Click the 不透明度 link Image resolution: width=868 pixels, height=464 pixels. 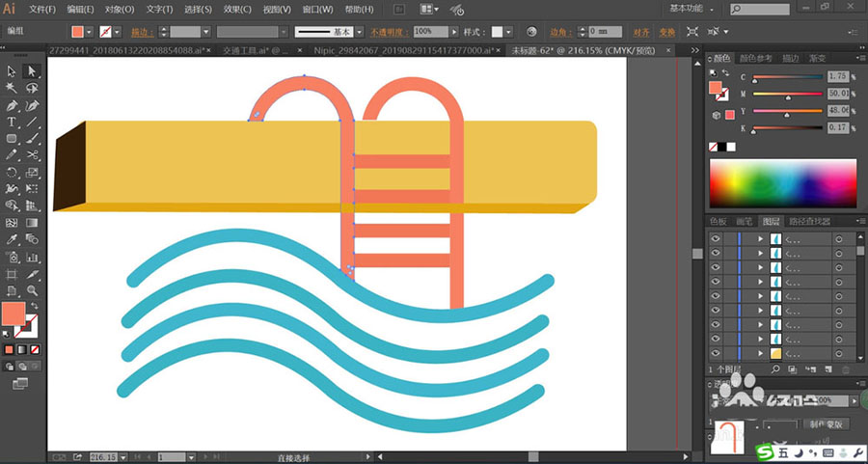coord(390,32)
